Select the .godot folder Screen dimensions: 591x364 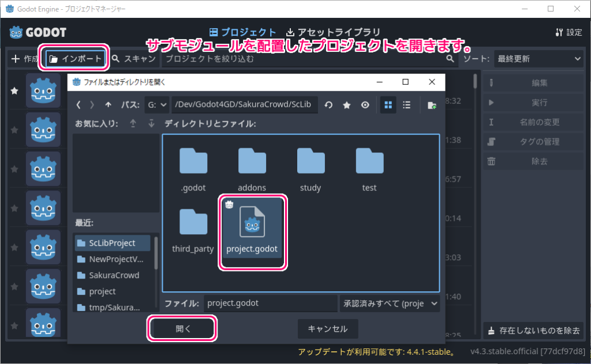193,170
